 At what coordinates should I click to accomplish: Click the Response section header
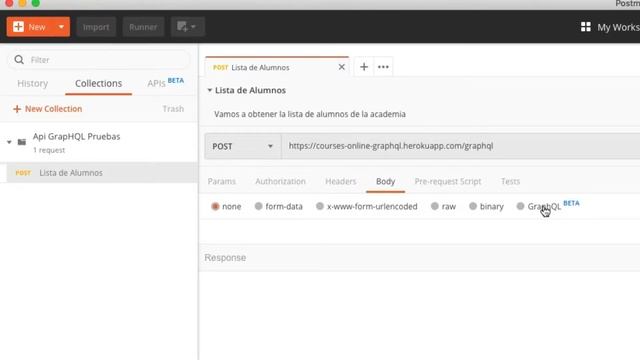pos(225,258)
